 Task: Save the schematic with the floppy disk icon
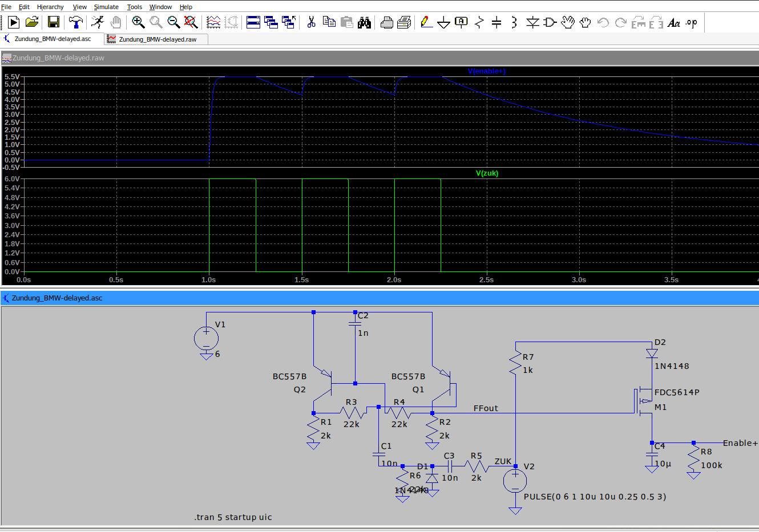(54, 22)
